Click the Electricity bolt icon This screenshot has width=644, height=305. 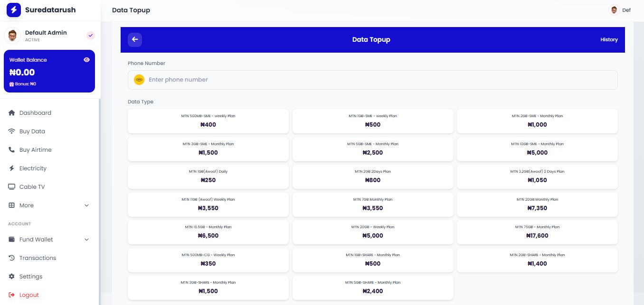(12, 168)
